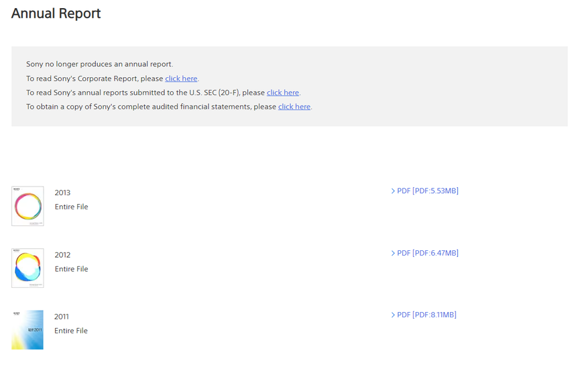This screenshot has width=588, height=367.
Task: Select the 2013 year label
Action: click(62, 193)
